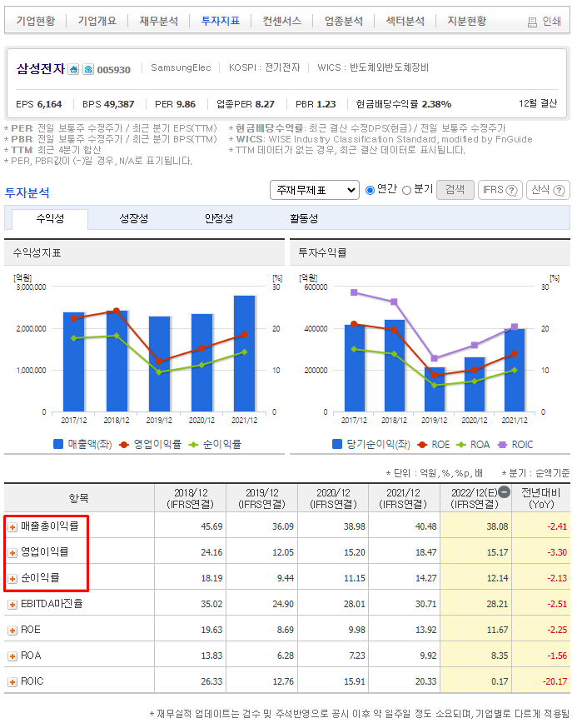Screen dimensions: 577x728
Task: Click the 순이익률 green legend marker
Action: click(193, 445)
